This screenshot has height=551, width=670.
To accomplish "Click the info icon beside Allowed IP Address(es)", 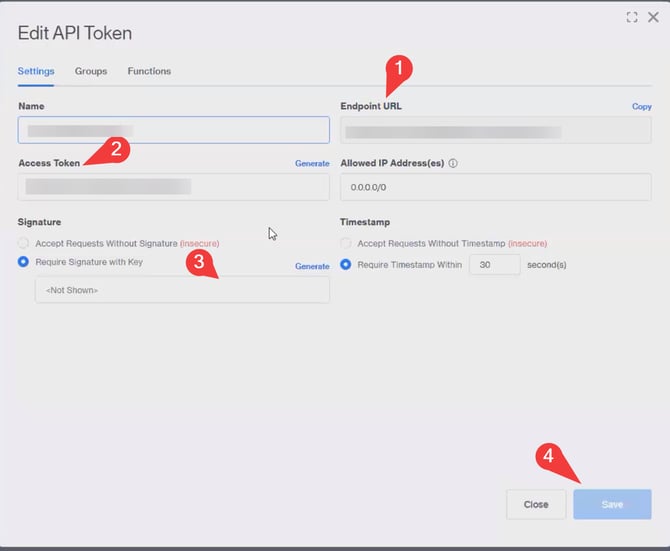I will pos(453,163).
